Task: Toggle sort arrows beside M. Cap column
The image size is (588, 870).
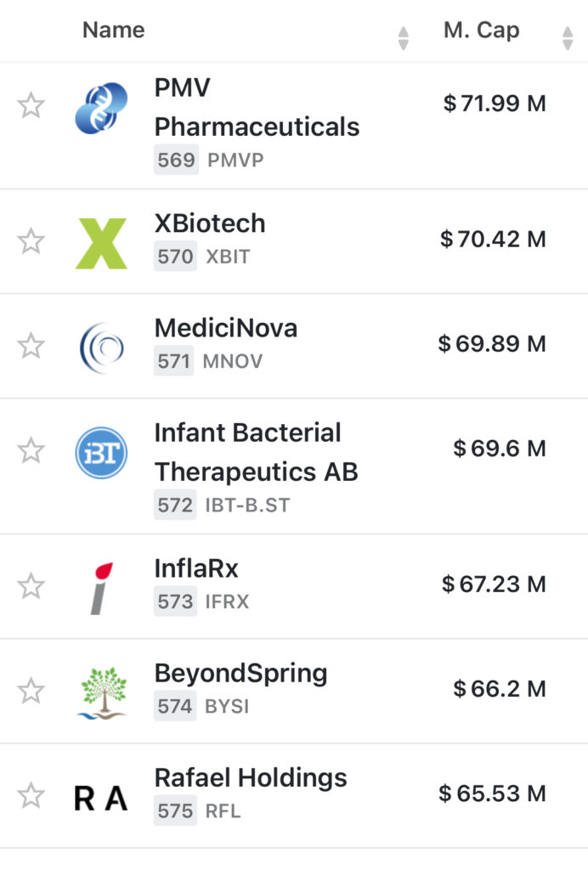Action: click(568, 38)
